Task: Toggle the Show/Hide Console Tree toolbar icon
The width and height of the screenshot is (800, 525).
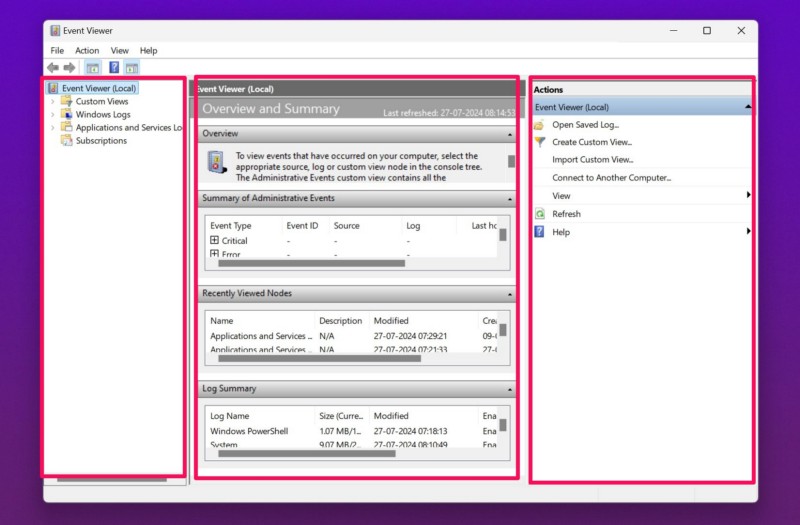Action: point(92,68)
